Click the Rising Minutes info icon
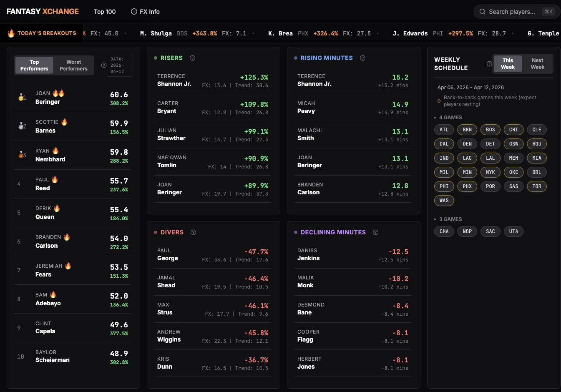Viewport: 561px width, 392px height. tap(362, 58)
